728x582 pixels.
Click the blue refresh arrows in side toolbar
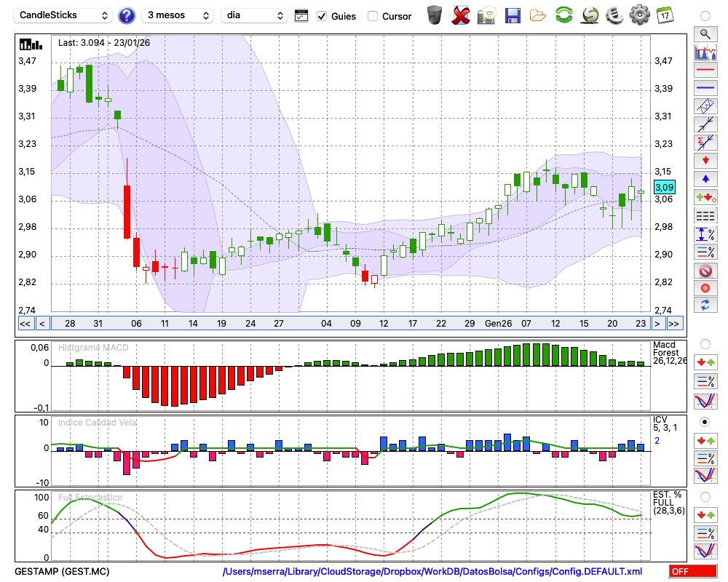[705, 306]
